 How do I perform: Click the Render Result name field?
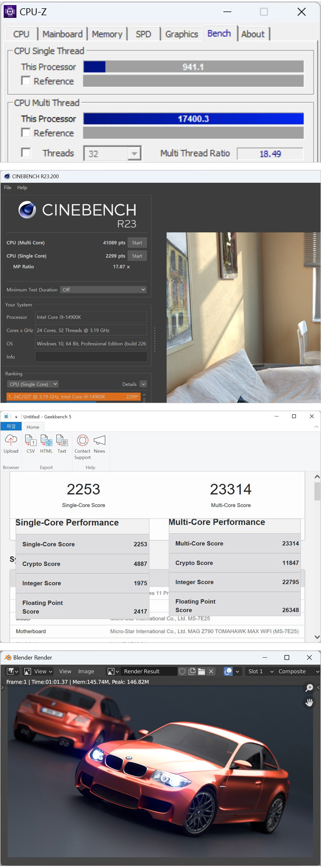149,671
